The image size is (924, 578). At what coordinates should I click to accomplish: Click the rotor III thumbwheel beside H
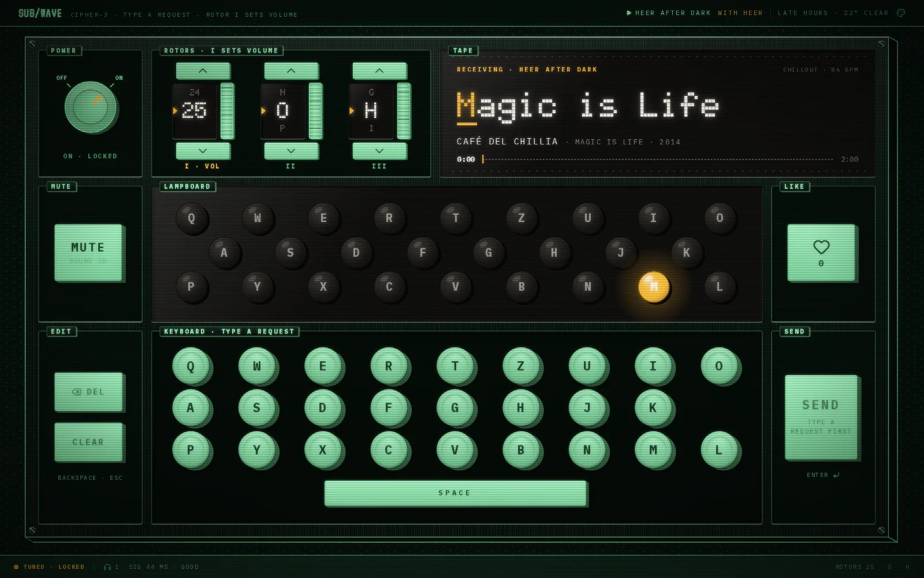[x=404, y=111]
